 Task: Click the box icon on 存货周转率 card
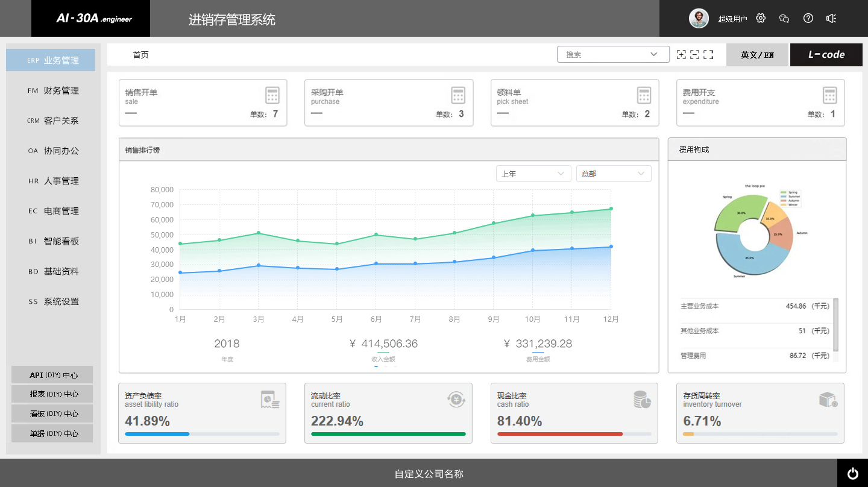click(x=827, y=399)
